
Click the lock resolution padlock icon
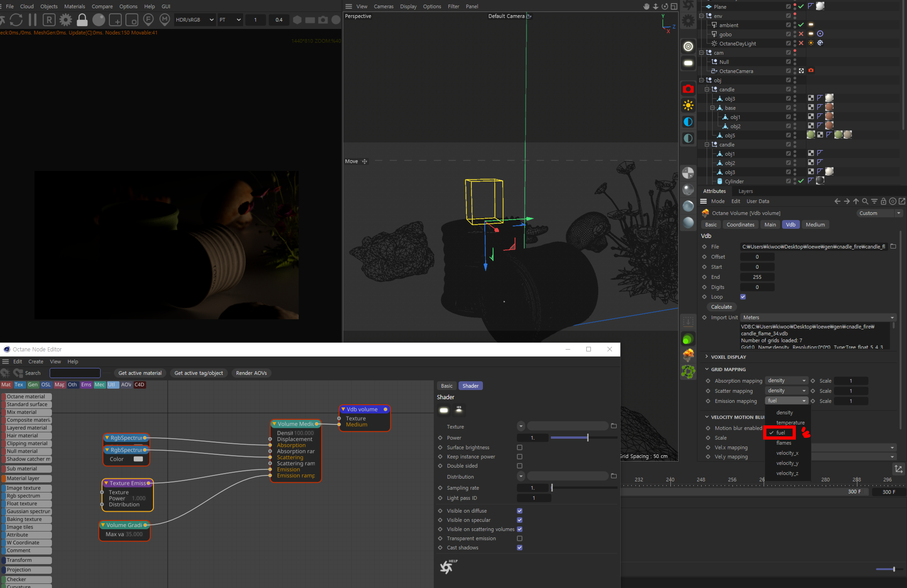82,20
